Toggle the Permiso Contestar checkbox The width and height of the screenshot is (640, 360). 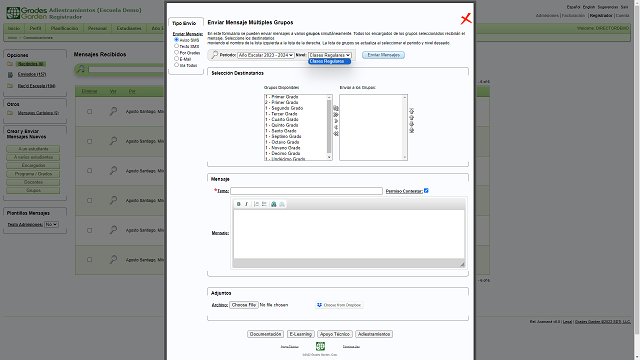[x=426, y=191]
